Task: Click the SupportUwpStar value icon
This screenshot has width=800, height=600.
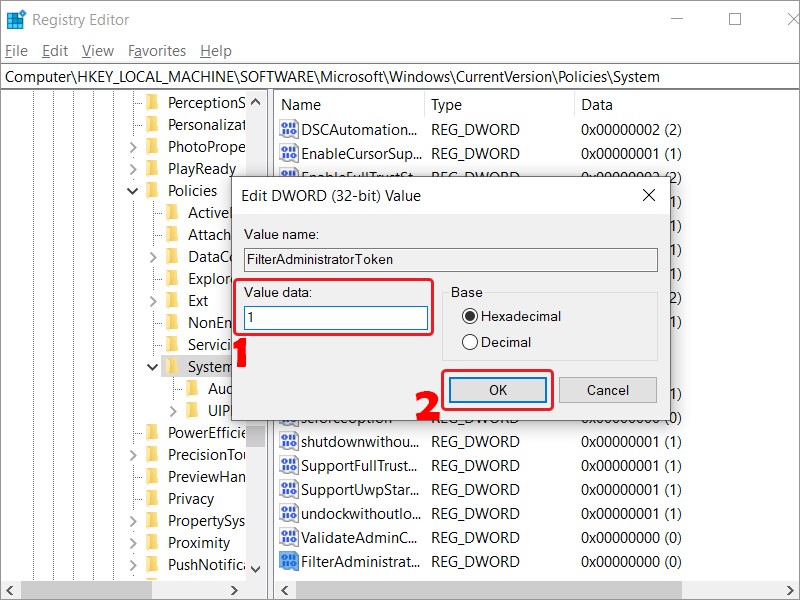Action: click(x=289, y=490)
